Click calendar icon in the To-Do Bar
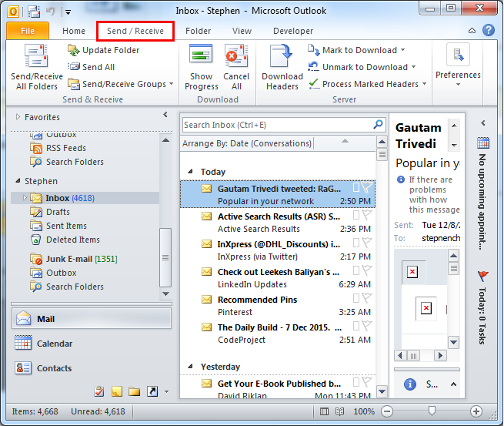Image resolution: width=504 pixels, height=426 pixels. tap(483, 143)
